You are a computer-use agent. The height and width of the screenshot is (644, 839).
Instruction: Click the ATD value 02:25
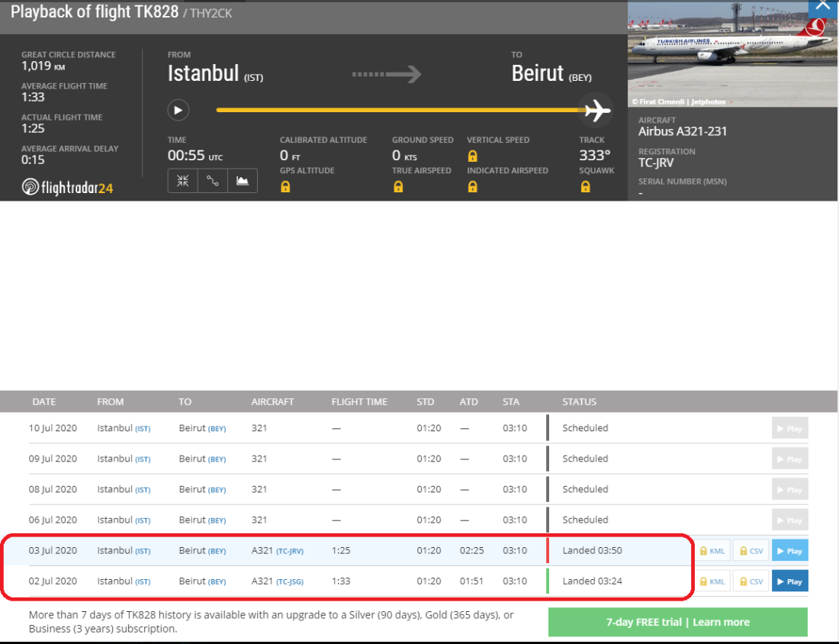(472, 550)
